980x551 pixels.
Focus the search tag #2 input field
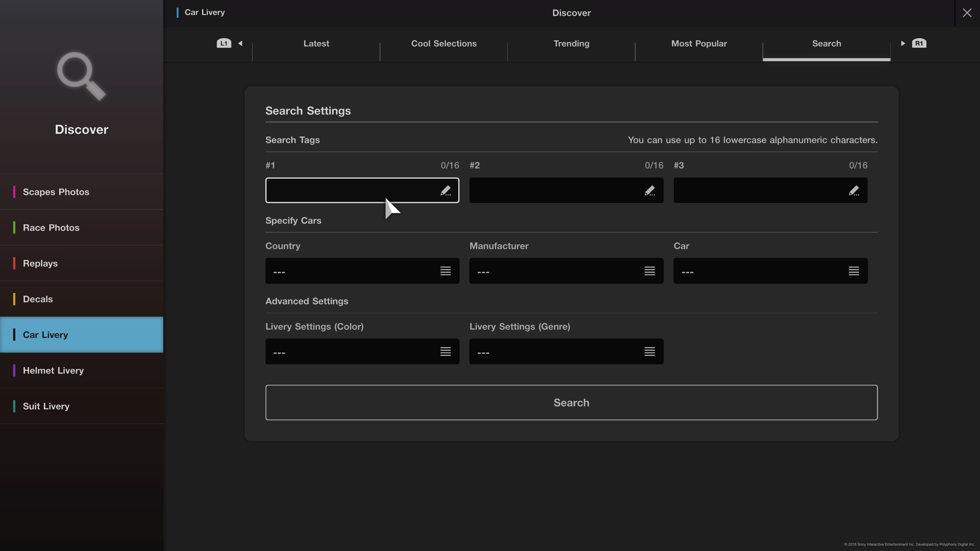pos(567,190)
